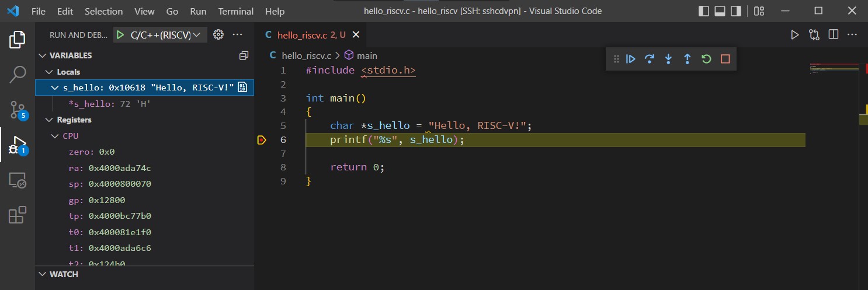
Task: Restart the debug session
Action: pyautogui.click(x=706, y=59)
